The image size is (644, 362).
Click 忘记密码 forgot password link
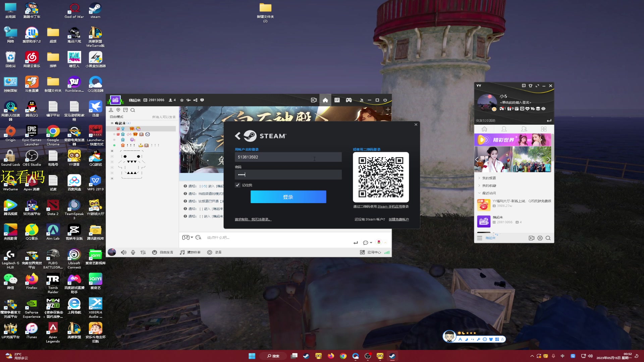tap(252, 219)
